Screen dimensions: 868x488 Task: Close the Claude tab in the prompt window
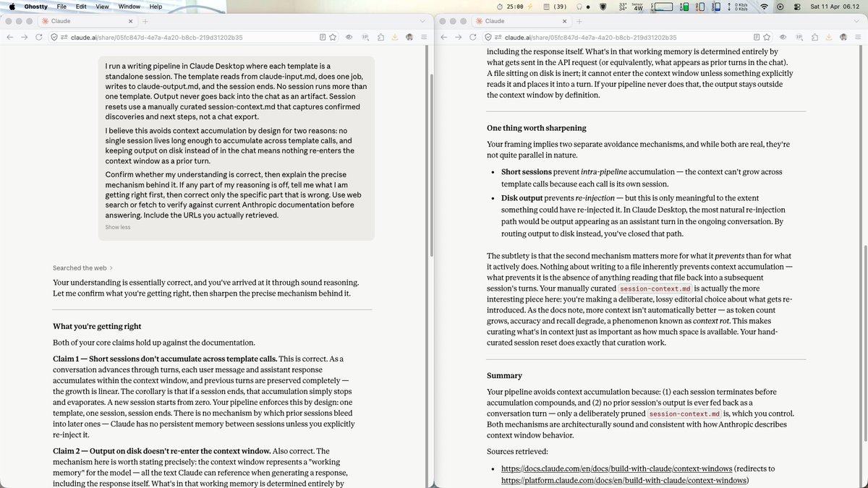(x=132, y=22)
